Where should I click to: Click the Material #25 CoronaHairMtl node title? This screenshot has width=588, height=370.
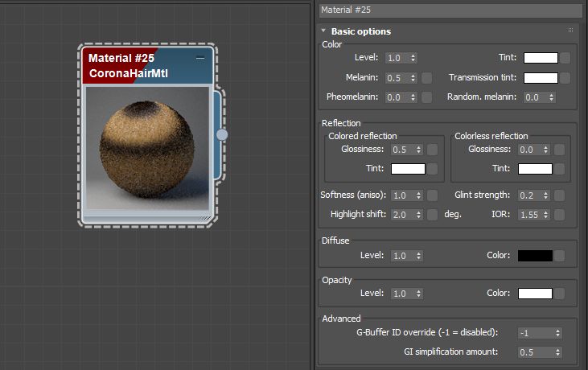[128, 66]
